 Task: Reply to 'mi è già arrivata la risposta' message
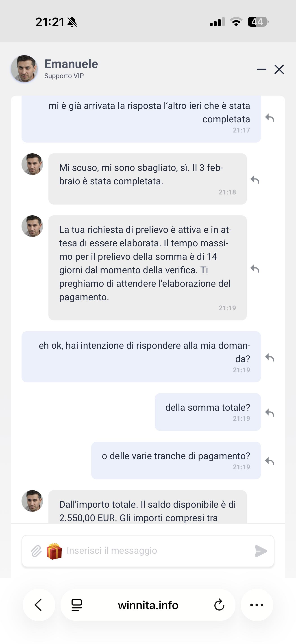[x=270, y=118]
